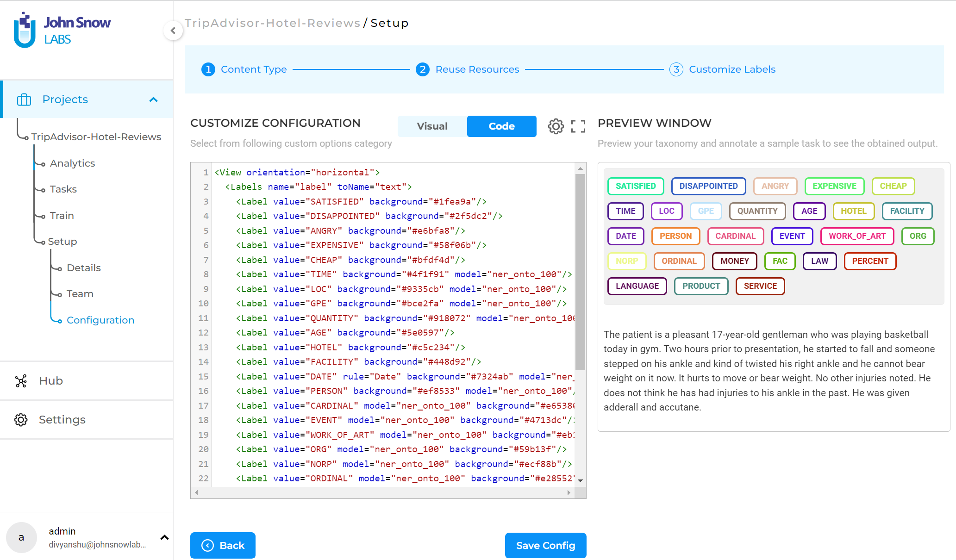Image resolution: width=956 pixels, height=560 pixels.
Task: Select the DISAPPOINTED label
Action: pyautogui.click(x=708, y=186)
